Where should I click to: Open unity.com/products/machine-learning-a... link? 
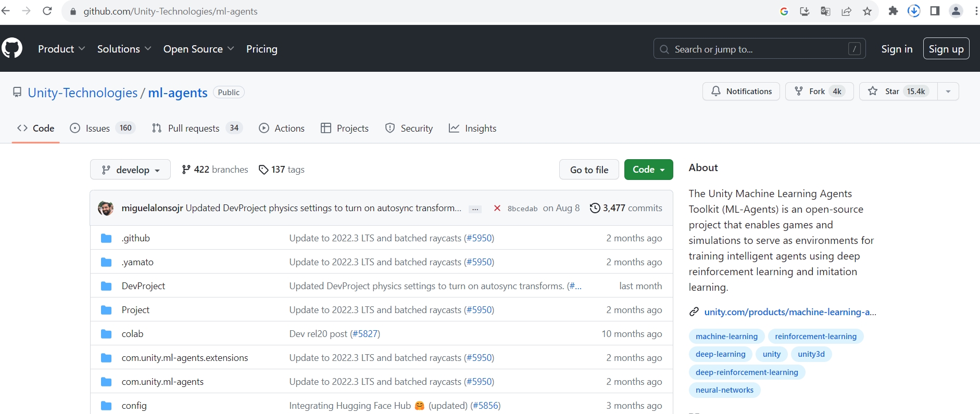(x=790, y=312)
